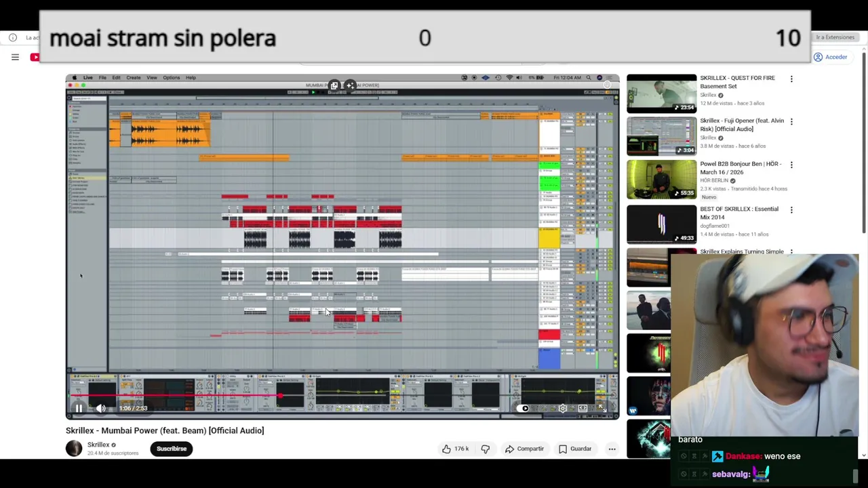Screen dimensions: 868x488
Task: Click the View menu in the video's Ableton window
Action: 152,77
